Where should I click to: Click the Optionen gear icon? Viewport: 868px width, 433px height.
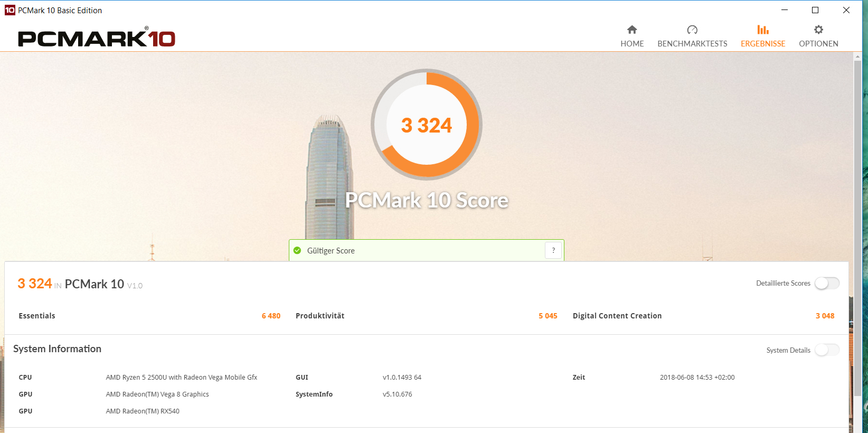(x=818, y=30)
